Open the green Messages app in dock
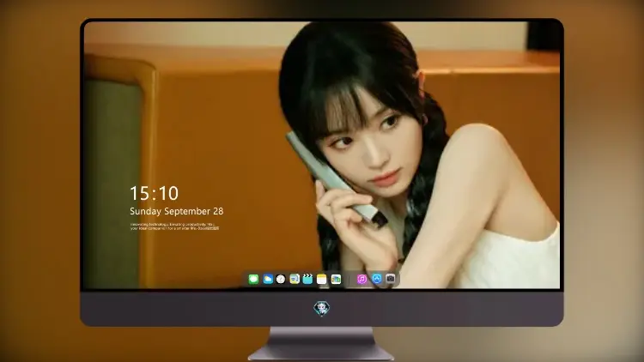This screenshot has height=362, width=644. point(253,280)
